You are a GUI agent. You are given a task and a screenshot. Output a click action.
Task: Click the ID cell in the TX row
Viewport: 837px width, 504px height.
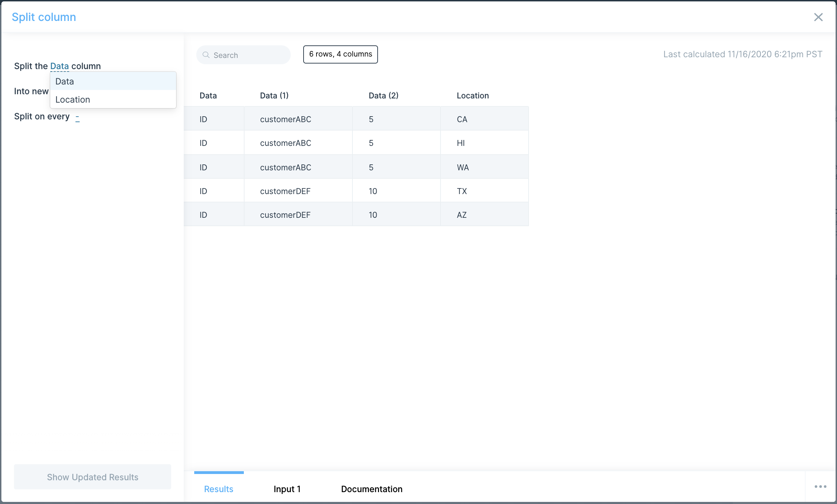214,191
